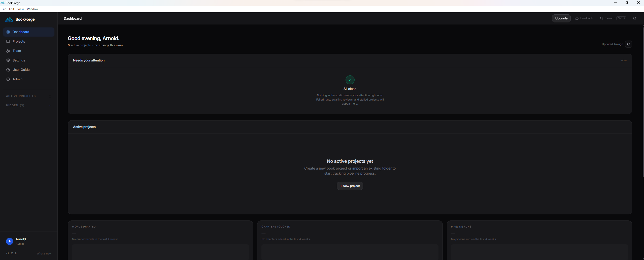Open the Inbox link
The height and width of the screenshot is (260, 644).
(624, 60)
